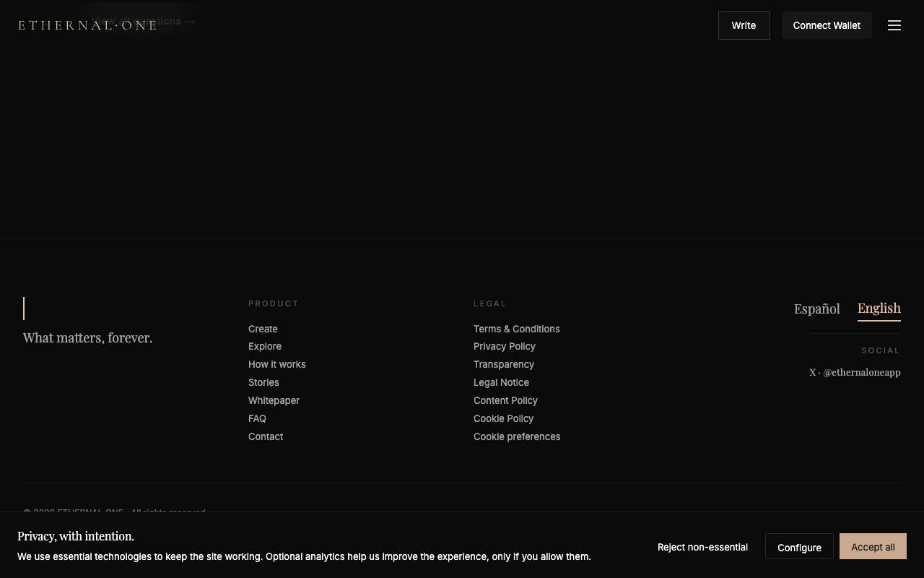Click the 'What matters, forever.' tagline
This screenshot has width=924, height=578.
88,337
